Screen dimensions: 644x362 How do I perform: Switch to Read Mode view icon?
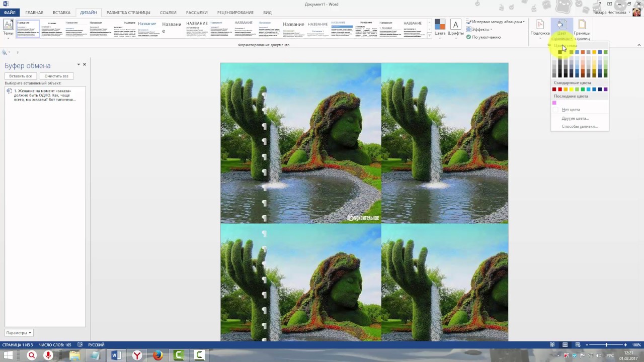[x=552, y=345]
